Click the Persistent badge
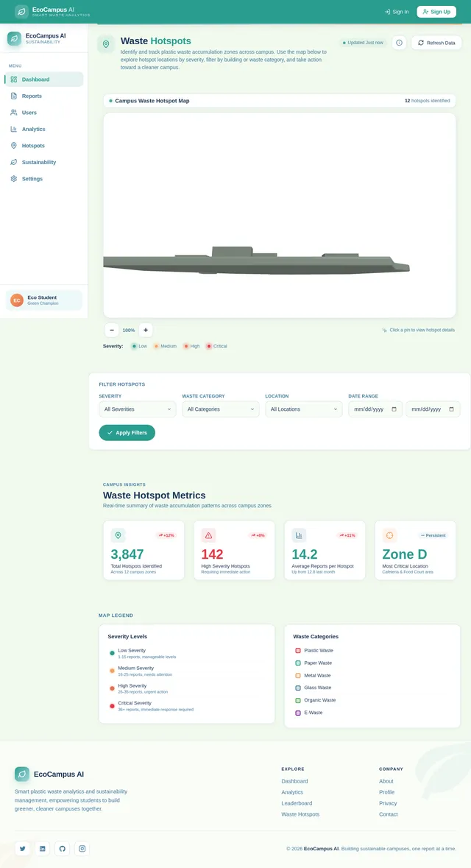This screenshot has height=868, width=471. (433, 535)
